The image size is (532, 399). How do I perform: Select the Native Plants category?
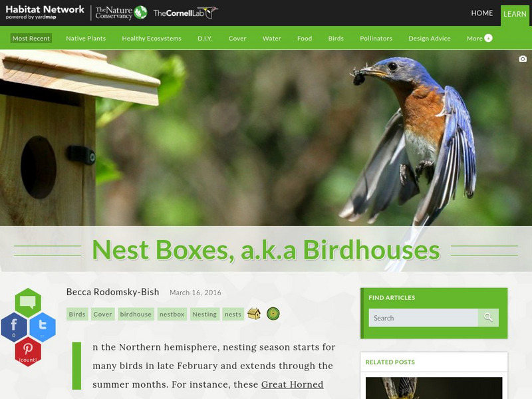coord(86,39)
